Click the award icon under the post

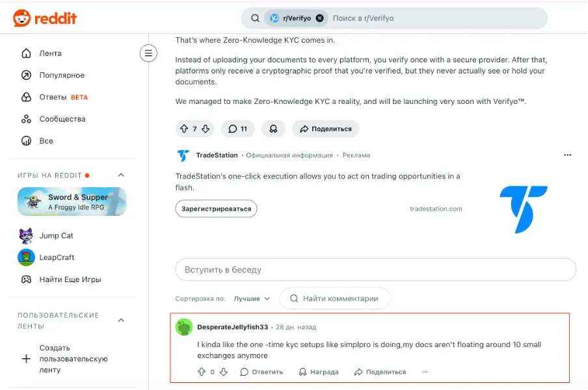(x=273, y=129)
